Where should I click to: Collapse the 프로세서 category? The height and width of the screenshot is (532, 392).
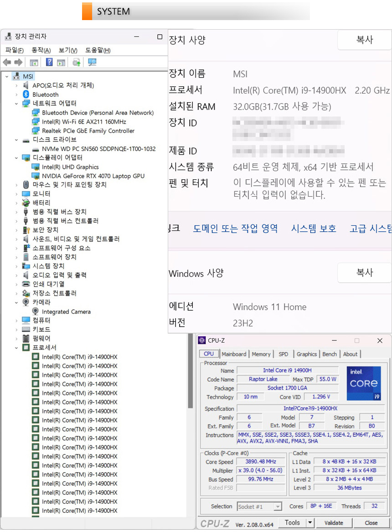[16, 348]
